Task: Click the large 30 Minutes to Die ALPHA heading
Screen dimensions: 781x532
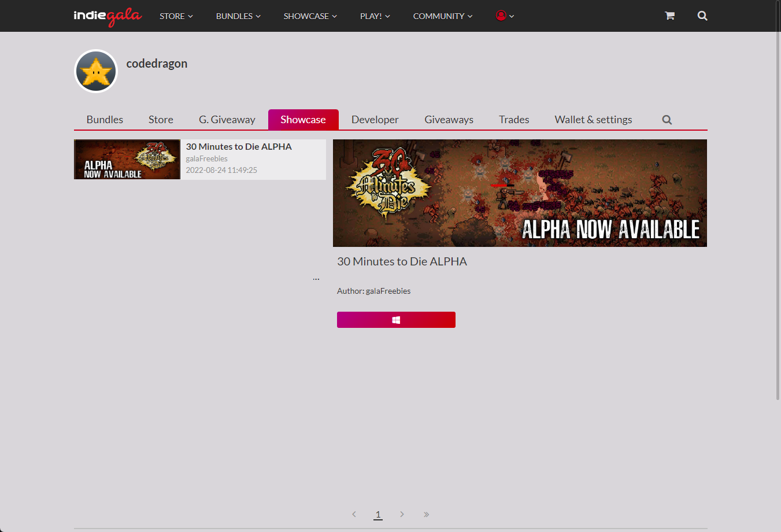Action: click(x=402, y=261)
